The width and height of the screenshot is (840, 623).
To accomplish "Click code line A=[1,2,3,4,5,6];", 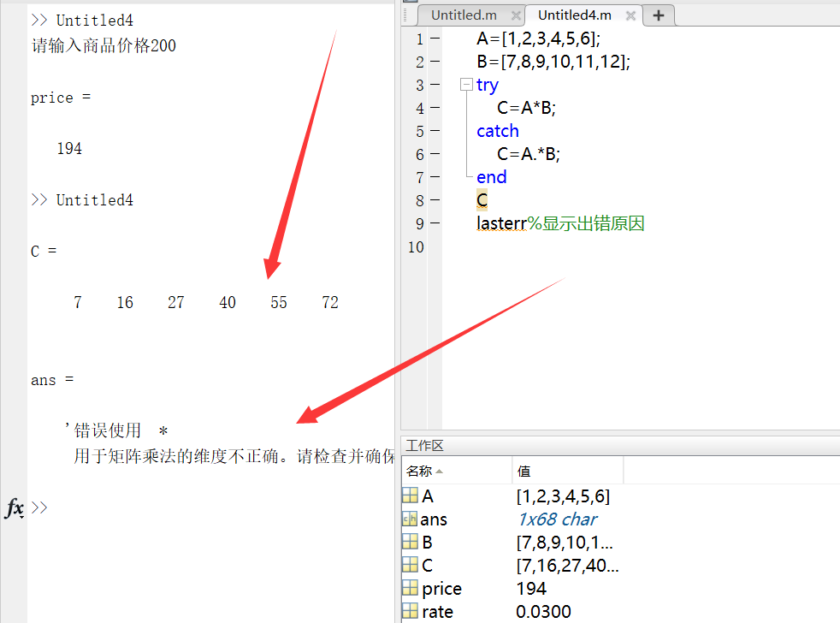I will point(538,39).
